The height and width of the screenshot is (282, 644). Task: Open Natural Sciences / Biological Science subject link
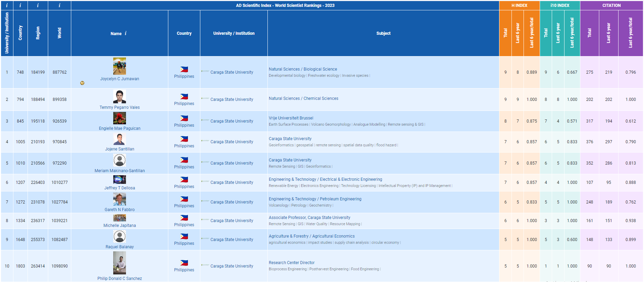point(303,69)
